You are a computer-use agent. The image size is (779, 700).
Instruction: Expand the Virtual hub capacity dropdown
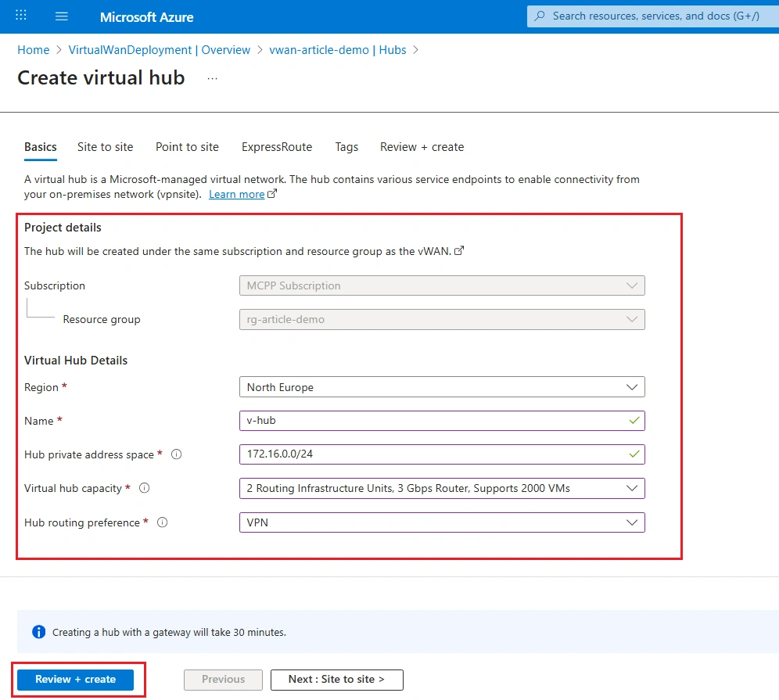tap(442, 488)
